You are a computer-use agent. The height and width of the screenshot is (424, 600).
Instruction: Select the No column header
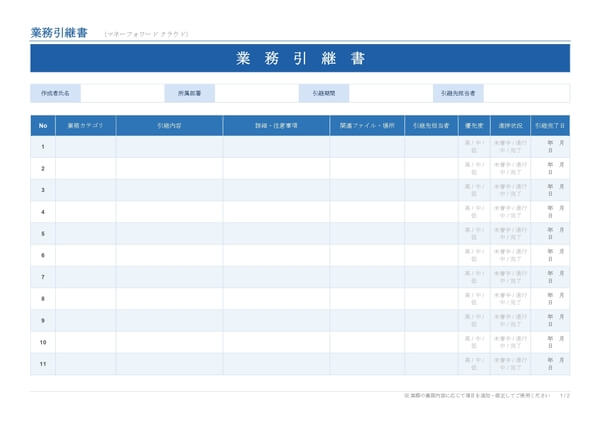click(x=43, y=126)
